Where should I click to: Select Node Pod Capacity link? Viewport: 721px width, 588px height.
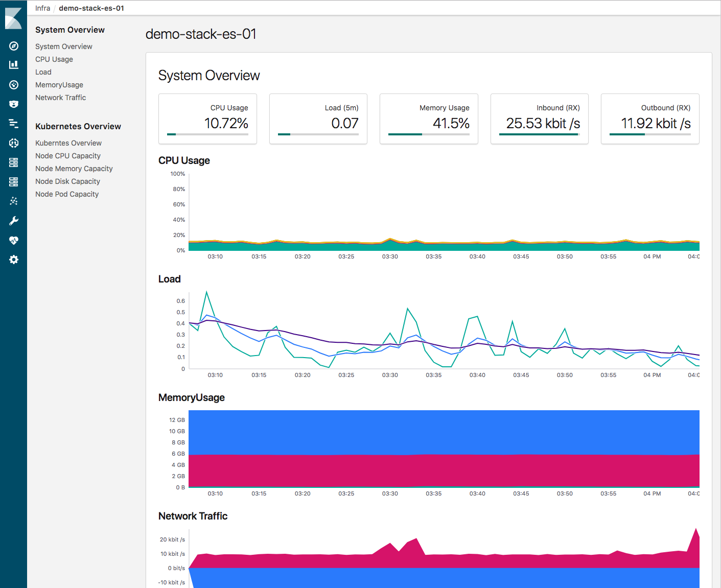click(x=67, y=194)
